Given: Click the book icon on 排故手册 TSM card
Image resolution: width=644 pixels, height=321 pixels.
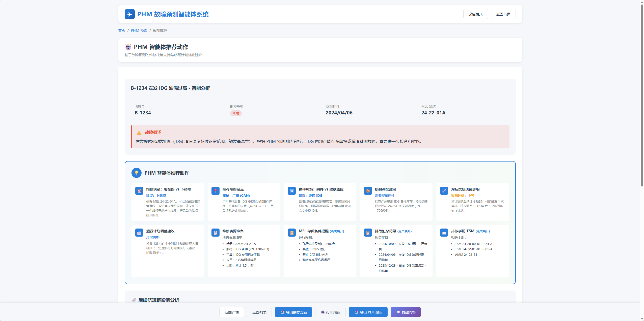Looking at the screenshot, I should pos(444,233).
